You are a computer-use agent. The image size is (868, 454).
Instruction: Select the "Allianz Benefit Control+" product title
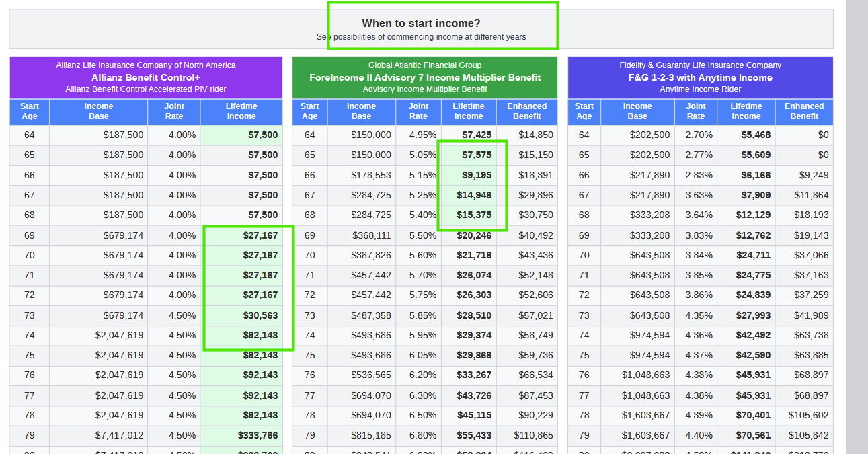coord(146,77)
